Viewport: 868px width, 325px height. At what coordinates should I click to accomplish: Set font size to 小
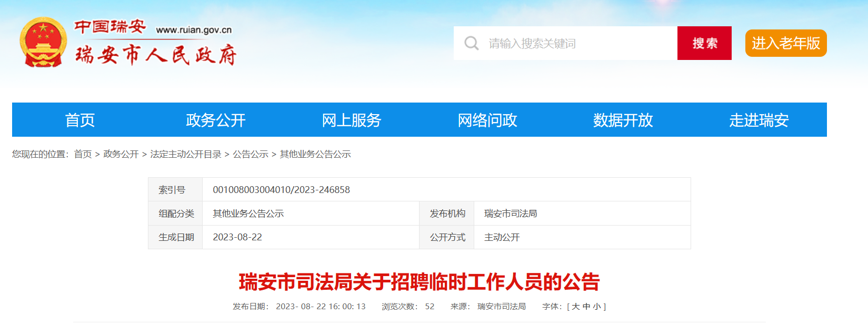(597, 307)
